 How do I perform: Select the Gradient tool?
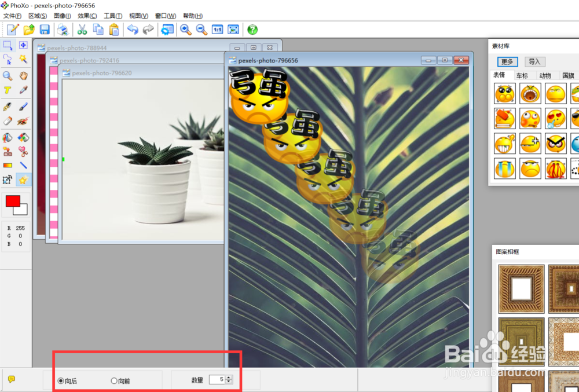pos(8,166)
